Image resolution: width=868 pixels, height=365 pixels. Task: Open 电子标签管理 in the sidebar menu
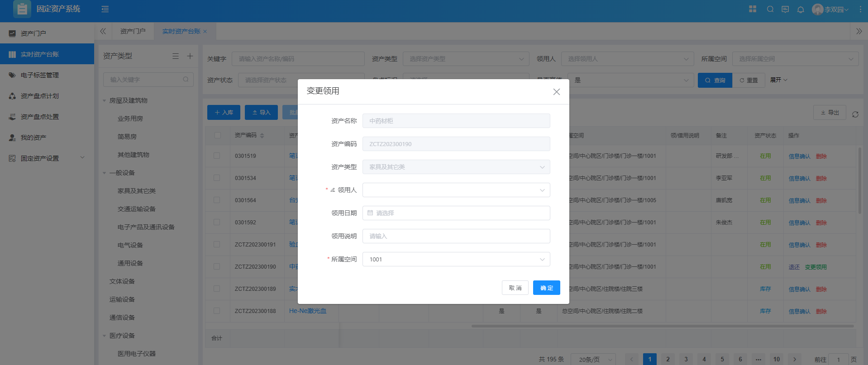[40, 75]
